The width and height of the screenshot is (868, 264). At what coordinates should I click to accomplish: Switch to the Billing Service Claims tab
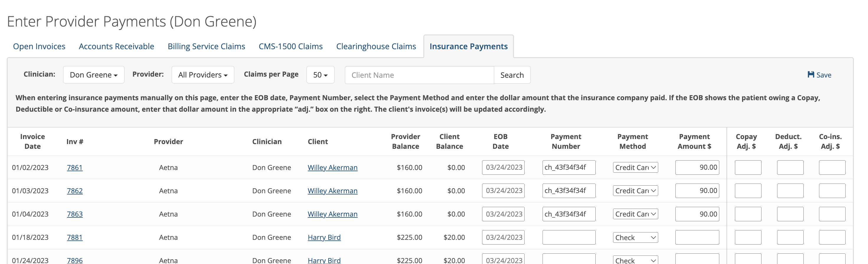click(206, 47)
